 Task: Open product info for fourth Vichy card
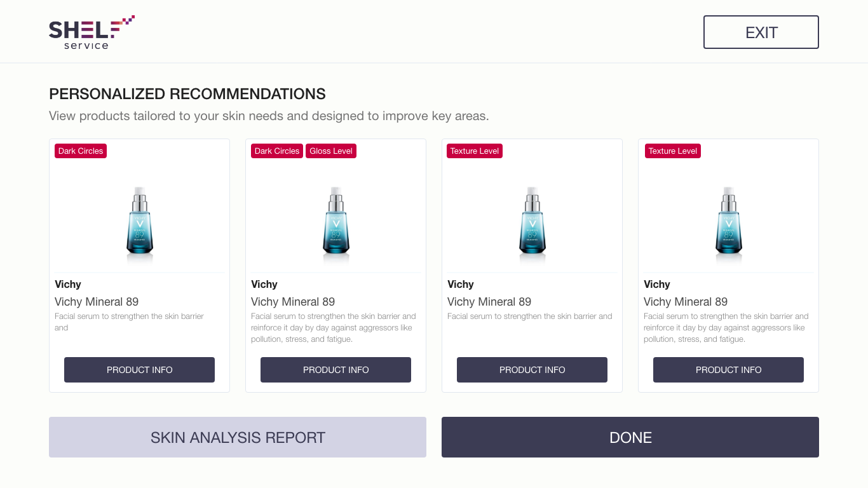point(728,370)
